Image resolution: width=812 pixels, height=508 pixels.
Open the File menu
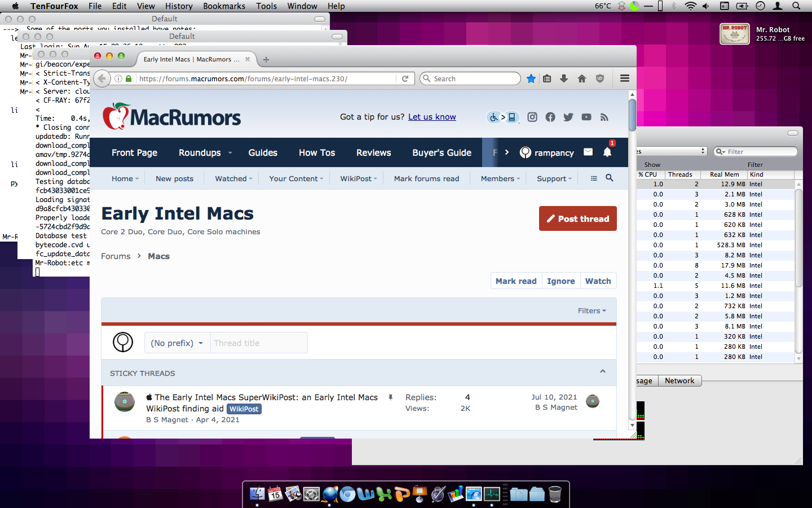[95, 6]
